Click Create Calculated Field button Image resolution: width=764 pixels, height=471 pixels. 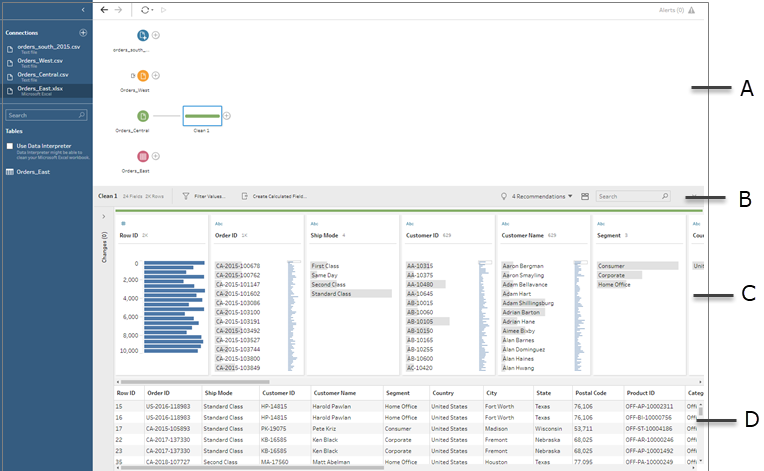tap(274, 196)
